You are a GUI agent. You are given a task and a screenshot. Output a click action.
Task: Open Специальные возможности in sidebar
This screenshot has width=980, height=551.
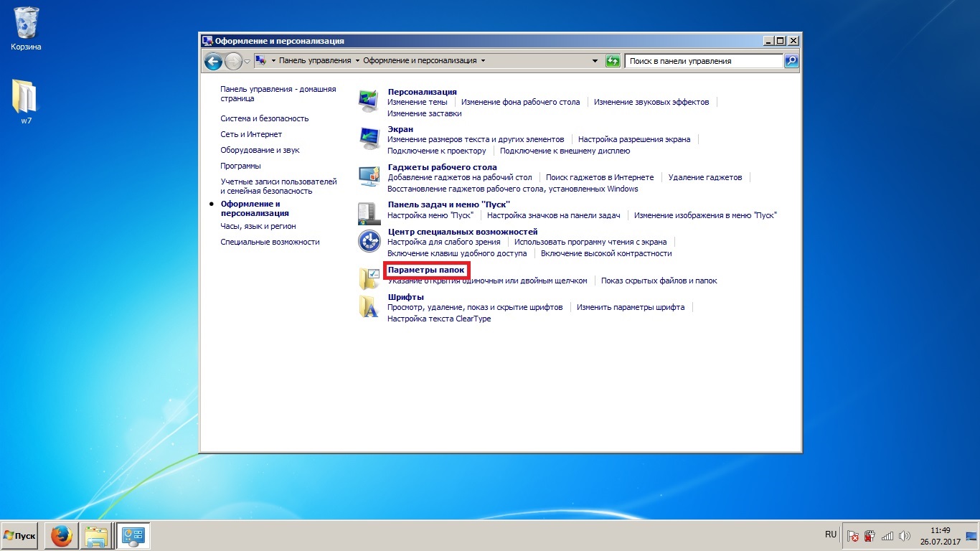pos(270,242)
